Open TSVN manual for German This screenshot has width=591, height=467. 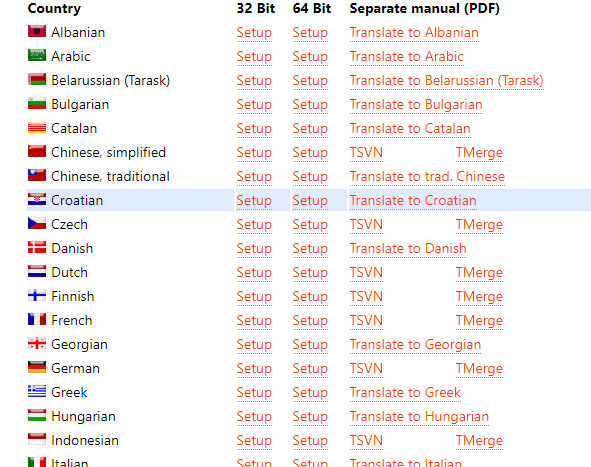click(x=366, y=369)
